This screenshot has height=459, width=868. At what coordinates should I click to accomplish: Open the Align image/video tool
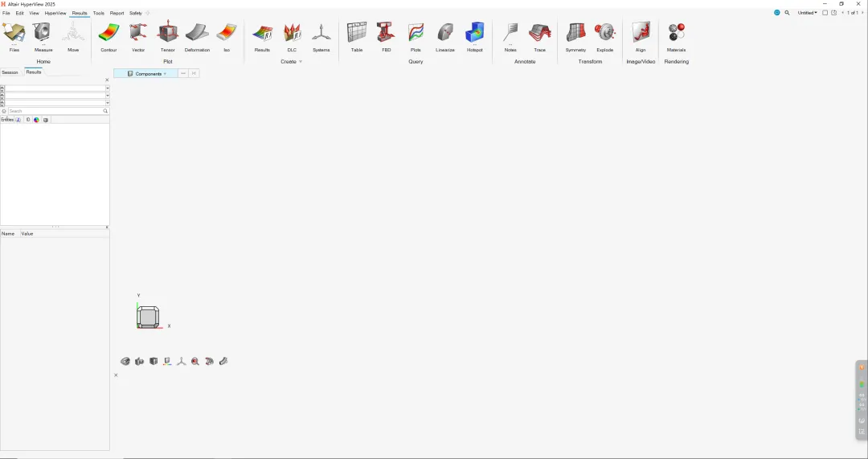coord(641,33)
